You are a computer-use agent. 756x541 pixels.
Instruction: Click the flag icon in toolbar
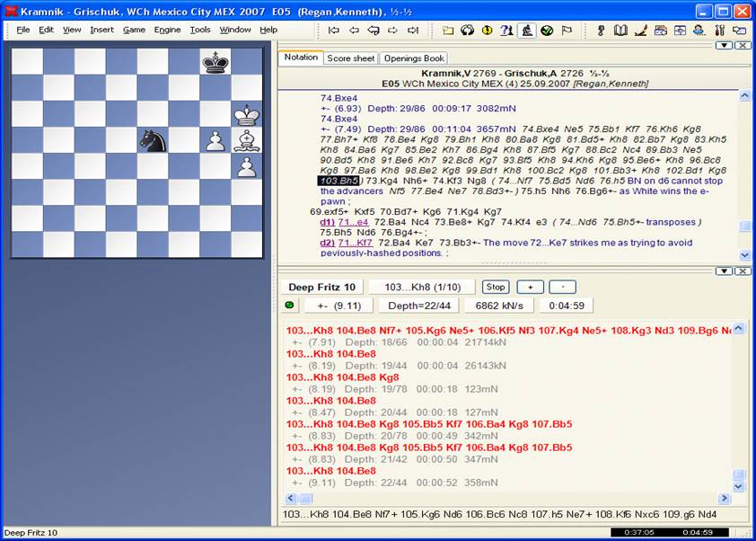click(567, 30)
